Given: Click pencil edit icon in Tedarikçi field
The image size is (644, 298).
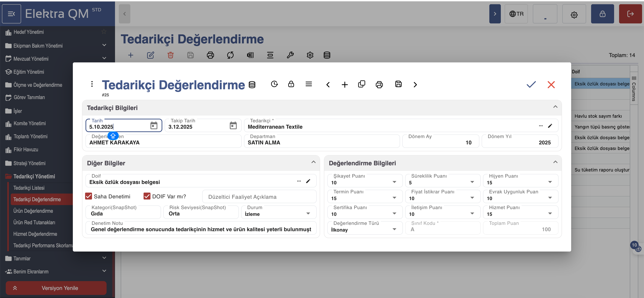Looking at the screenshot, I should (550, 126).
